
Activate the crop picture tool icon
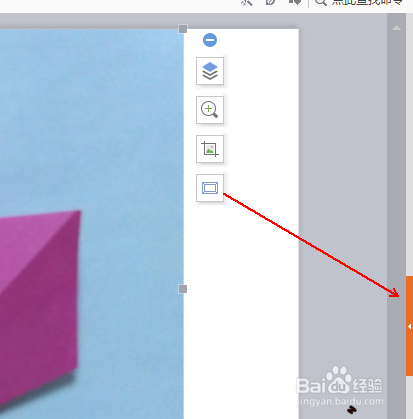(x=210, y=149)
